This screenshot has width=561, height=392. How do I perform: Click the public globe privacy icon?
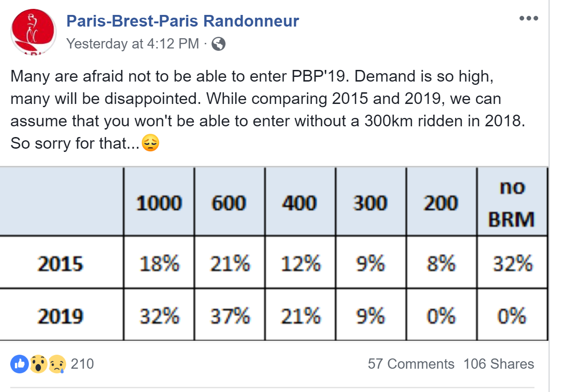(219, 44)
